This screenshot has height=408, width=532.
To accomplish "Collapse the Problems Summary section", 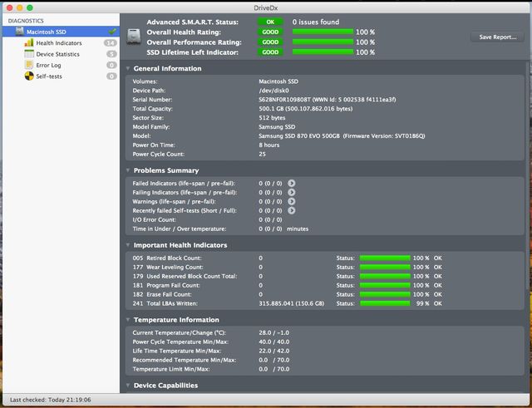I will tap(128, 170).
